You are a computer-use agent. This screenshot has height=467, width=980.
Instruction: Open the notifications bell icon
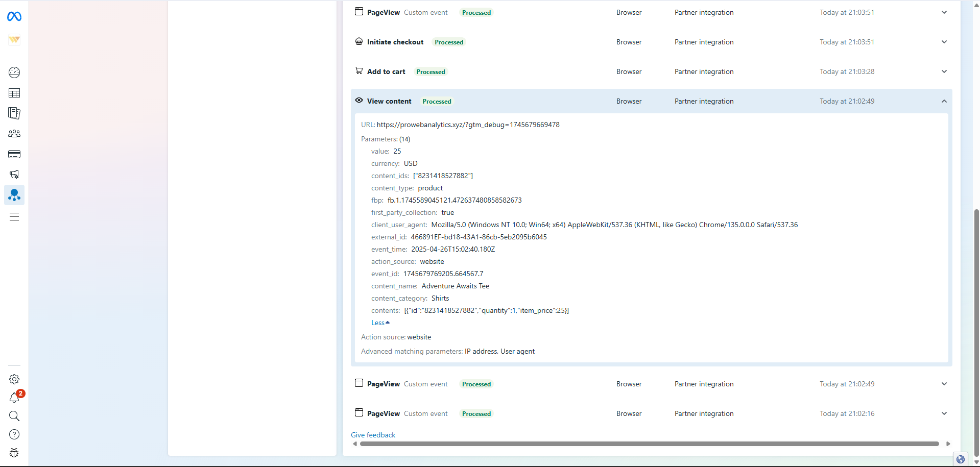coord(14,398)
